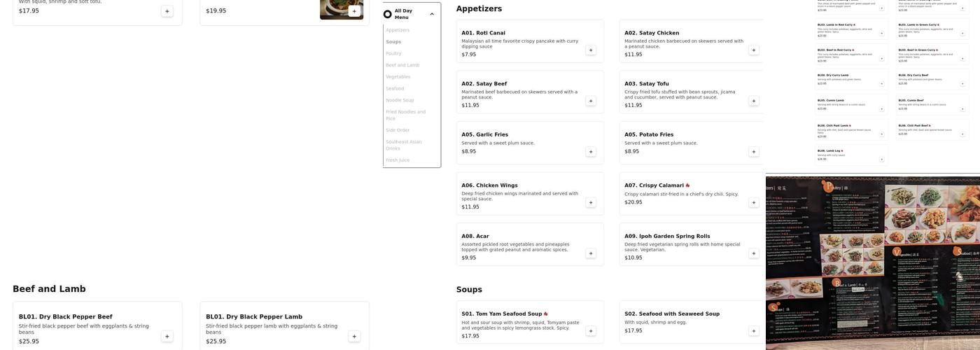
Task: Add A06. Chicken Wings to order
Action: click(x=590, y=203)
